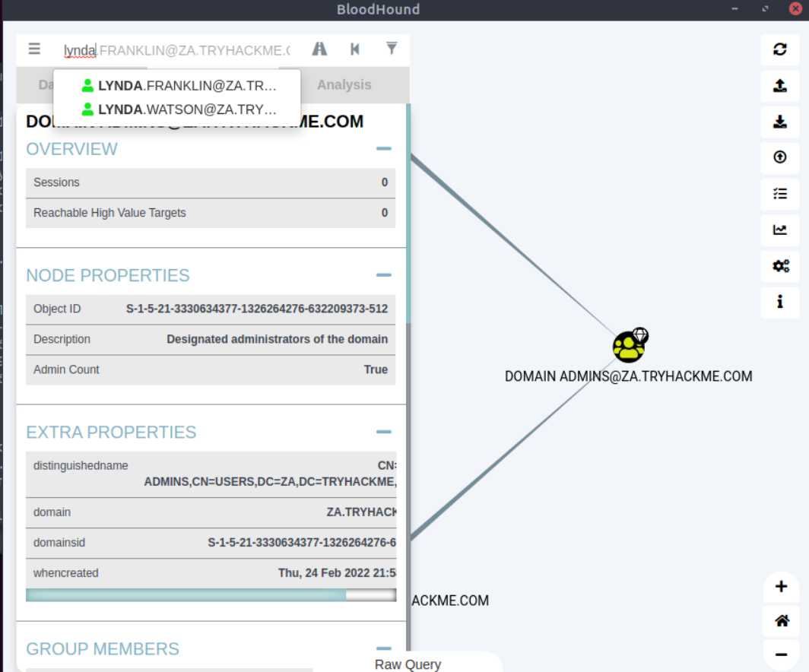Collapse the Group Members section
This screenshot has height=672, width=809.
(x=383, y=648)
